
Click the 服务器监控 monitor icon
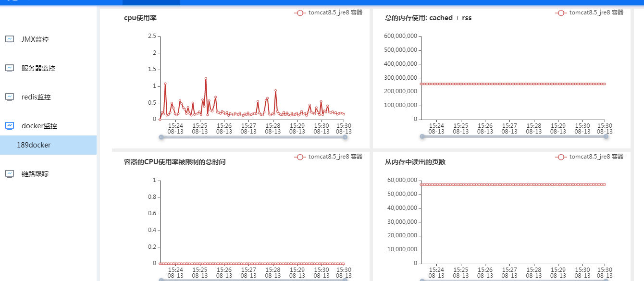coord(10,68)
